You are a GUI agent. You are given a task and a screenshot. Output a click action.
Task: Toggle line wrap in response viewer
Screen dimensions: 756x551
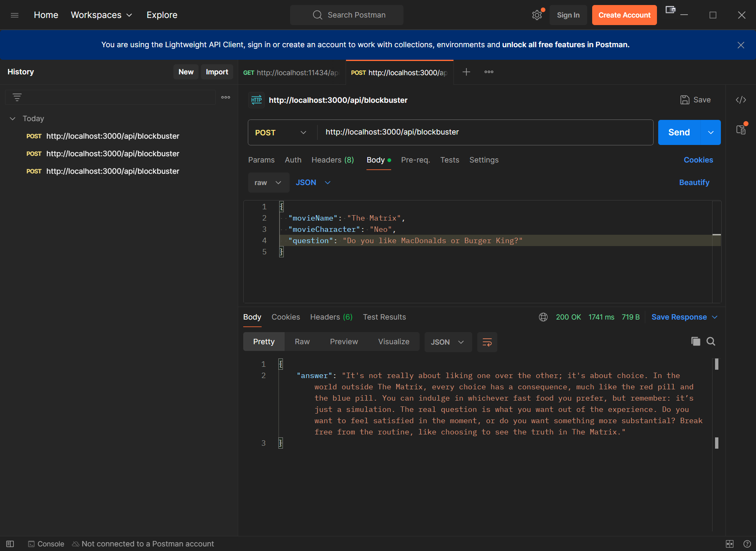(487, 342)
